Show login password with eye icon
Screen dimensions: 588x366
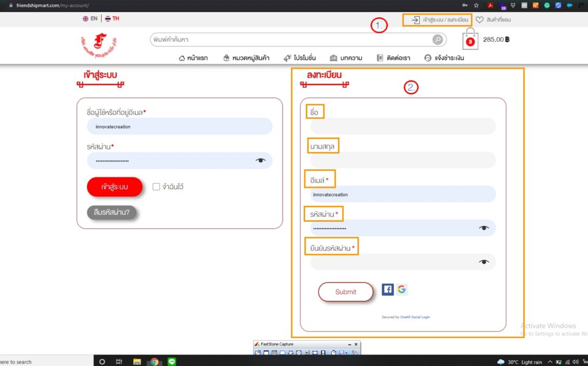tap(261, 161)
